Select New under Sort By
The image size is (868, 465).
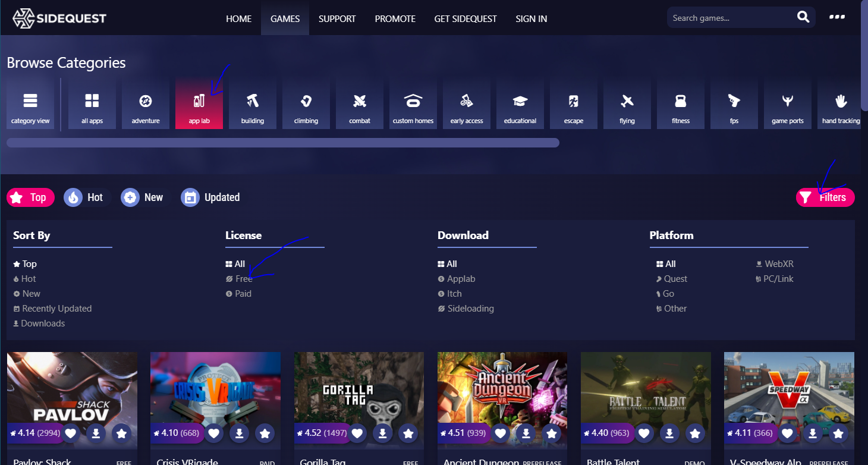coord(27,294)
